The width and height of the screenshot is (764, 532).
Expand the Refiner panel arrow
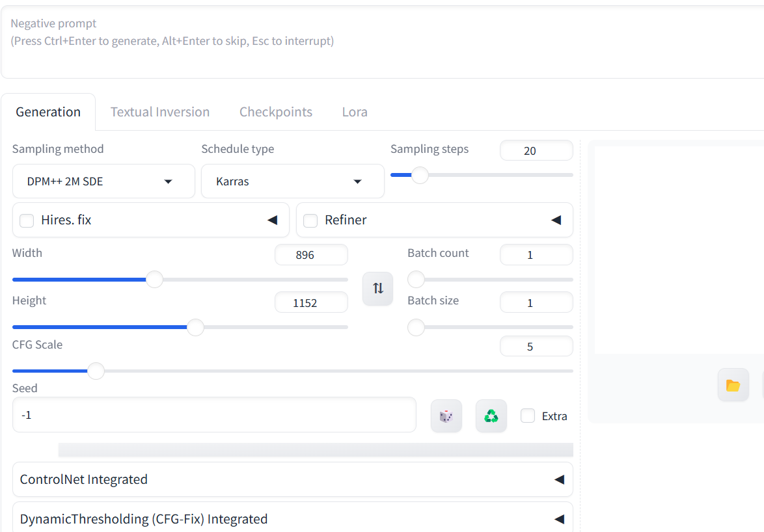click(x=556, y=220)
